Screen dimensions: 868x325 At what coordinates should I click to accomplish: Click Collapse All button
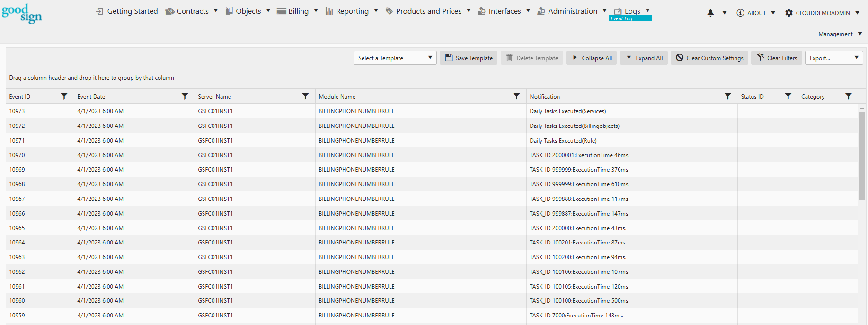(x=592, y=58)
